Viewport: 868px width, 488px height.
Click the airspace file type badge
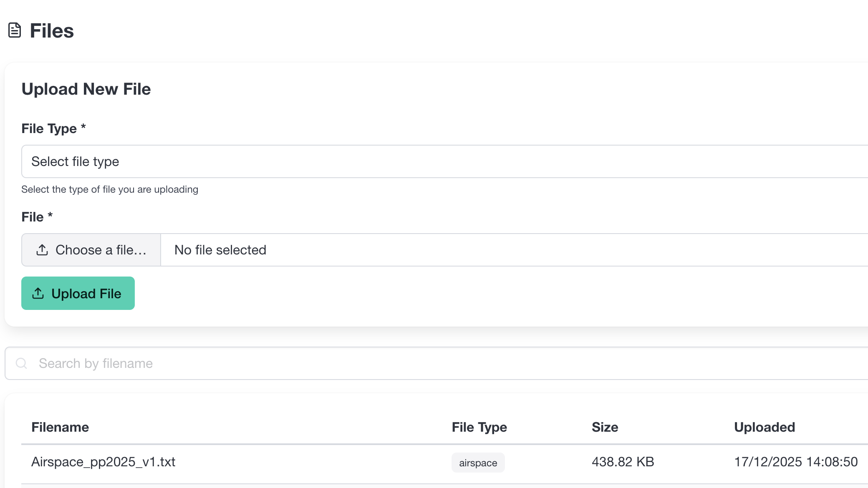coord(478,463)
